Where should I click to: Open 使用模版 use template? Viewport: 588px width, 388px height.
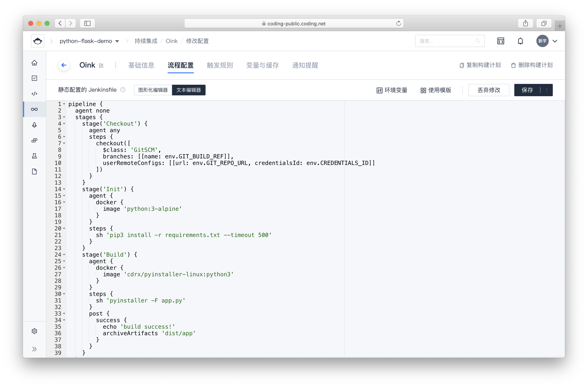click(x=436, y=90)
